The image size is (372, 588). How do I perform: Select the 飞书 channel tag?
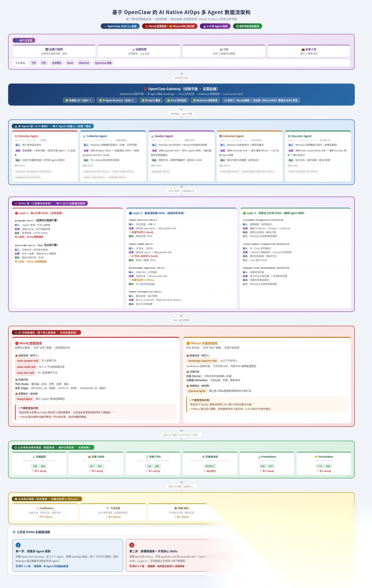(33, 63)
